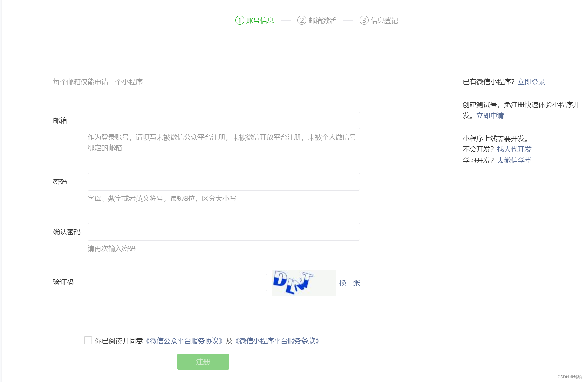The image size is (588, 382).
Task: Click the text 已有微信小程序?
Action: click(489, 82)
